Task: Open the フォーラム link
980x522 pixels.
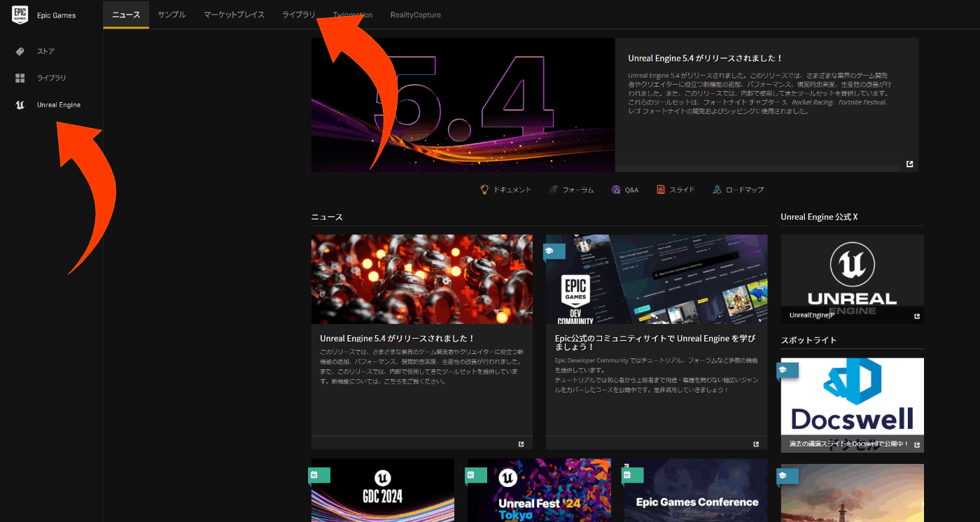Action: pos(571,190)
